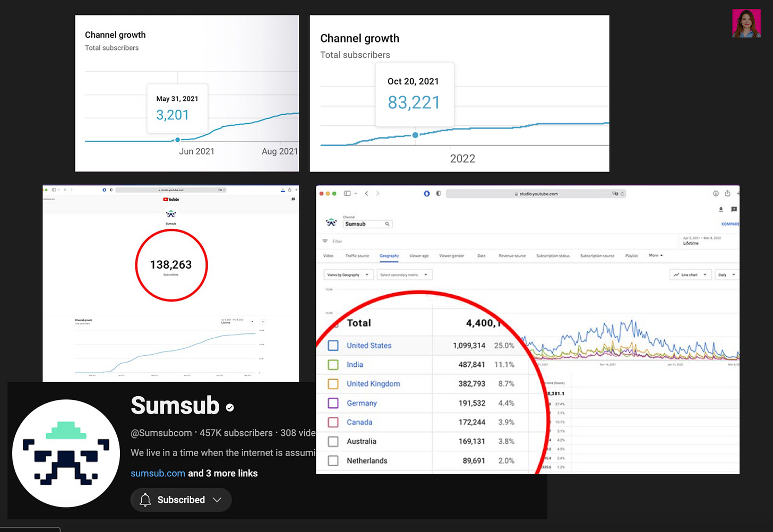
Task: Switch to the Subscription source tab
Action: (x=597, y=256)
